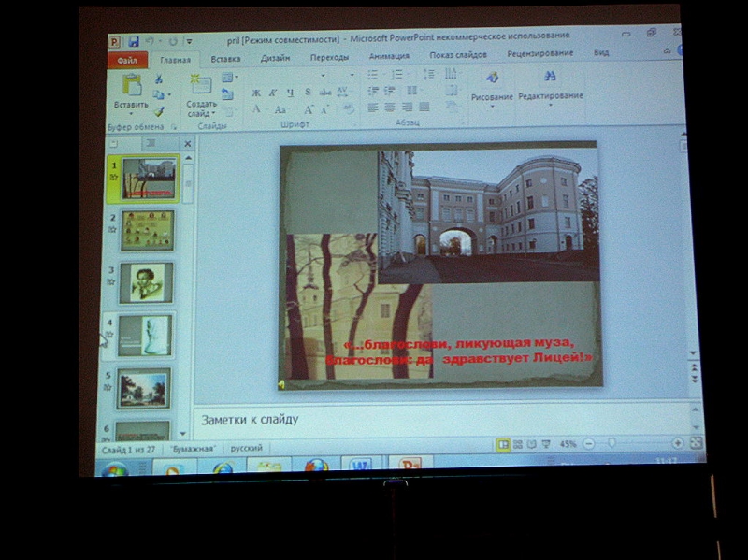Open the Change Case (Aa) dropdown
Viewport: 748px width, 560px height.
pyautogui.click(x=280, y=110)
